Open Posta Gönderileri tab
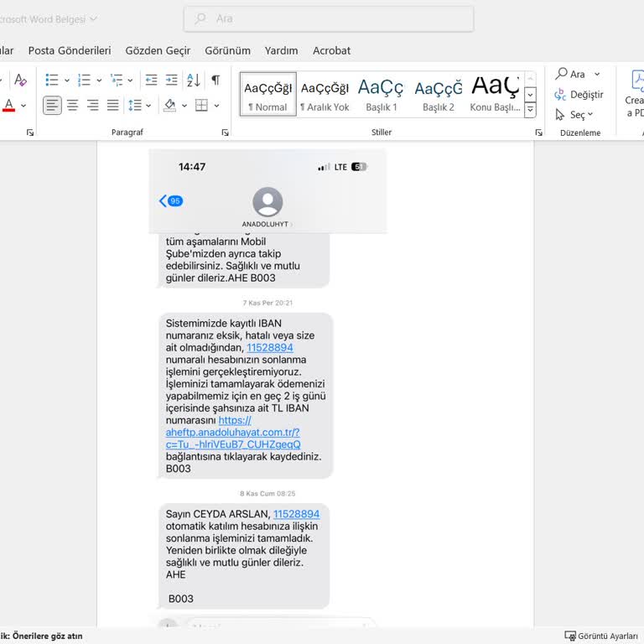 pyautogui.click(x=70, y=50)
